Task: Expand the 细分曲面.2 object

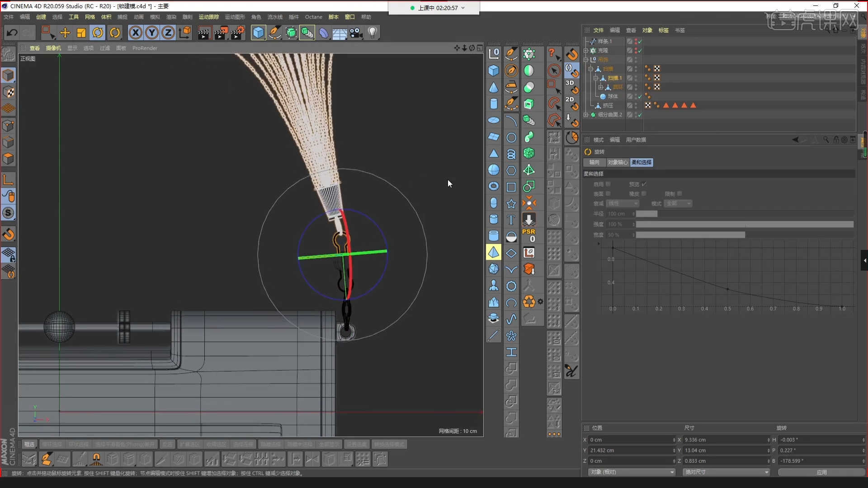Action: 586,115
